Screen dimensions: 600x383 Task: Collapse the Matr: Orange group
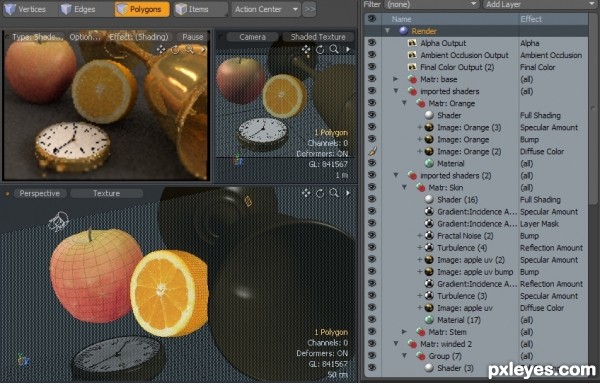point(404,103)
